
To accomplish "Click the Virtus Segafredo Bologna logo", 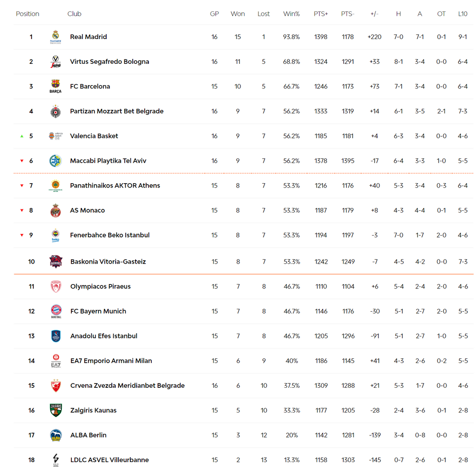I will tap(56, 61).
